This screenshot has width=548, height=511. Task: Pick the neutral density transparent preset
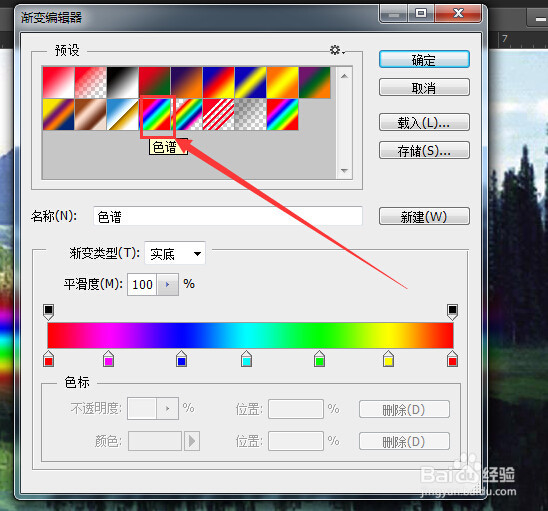click(250, 115)
